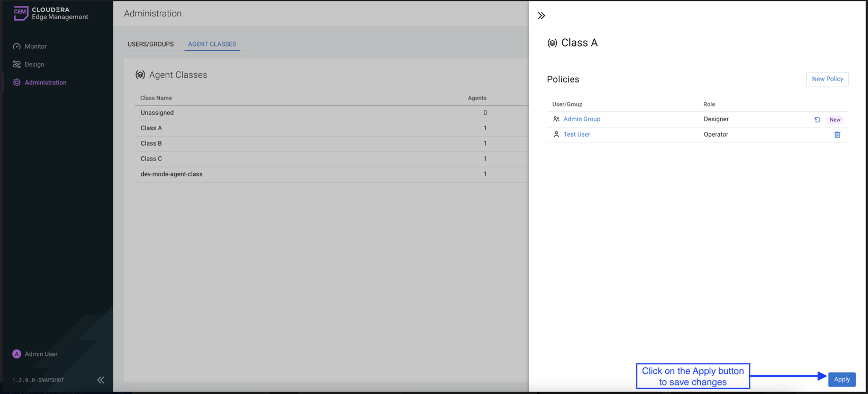This screenshot has height=394, width=868.
Task: Click the Administration gear icon
Action: pos(17,83)
